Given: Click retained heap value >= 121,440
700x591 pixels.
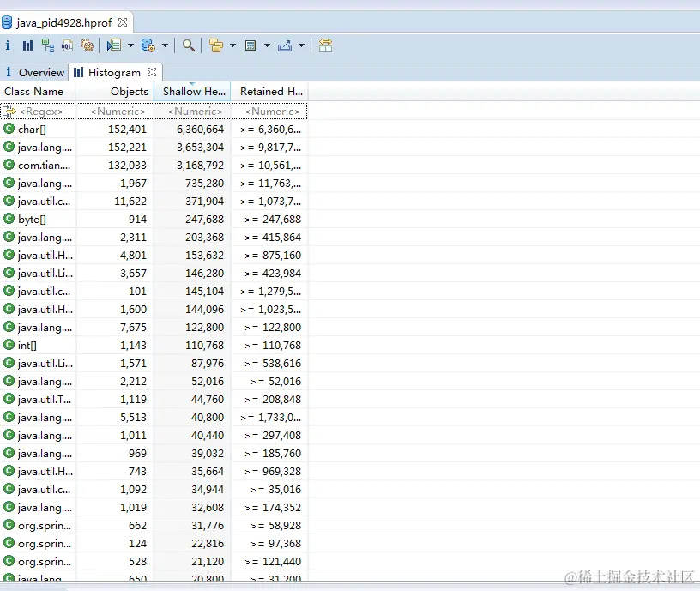Looking at the screenshot, I should (273, 562).
